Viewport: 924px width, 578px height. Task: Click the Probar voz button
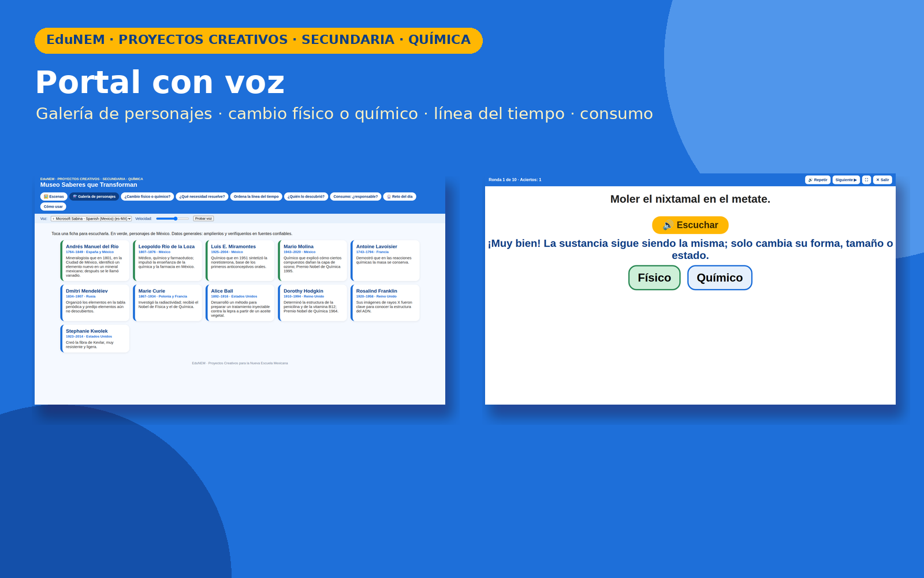[x=203, y=218]
